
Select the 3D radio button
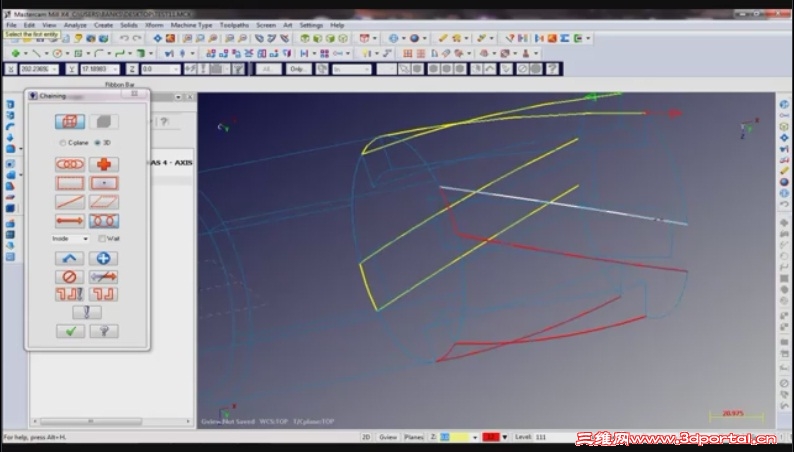(x=97, y=143)
